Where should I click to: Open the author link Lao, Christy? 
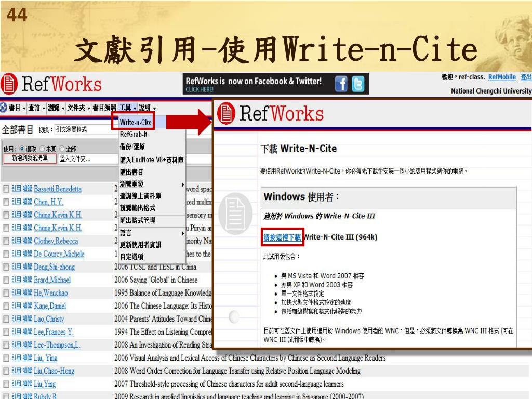(x=49, y=319)
